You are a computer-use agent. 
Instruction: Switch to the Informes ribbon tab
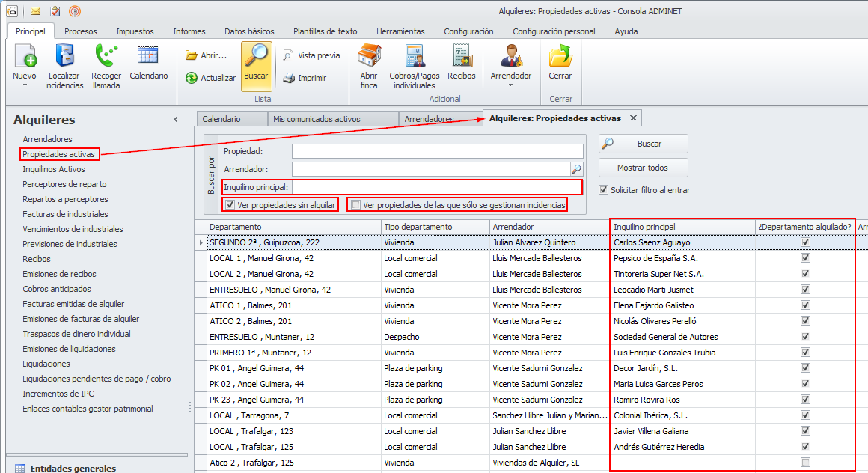tap(189, 31)
